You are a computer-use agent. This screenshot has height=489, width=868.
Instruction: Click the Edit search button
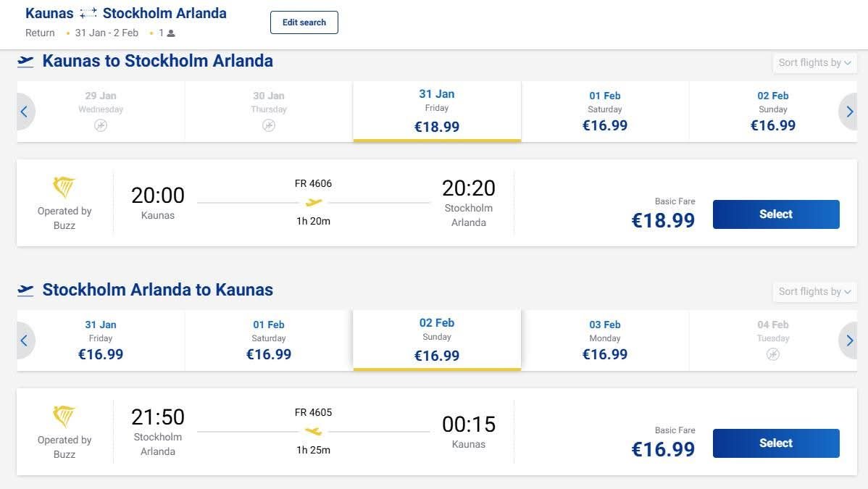(304, 22)
